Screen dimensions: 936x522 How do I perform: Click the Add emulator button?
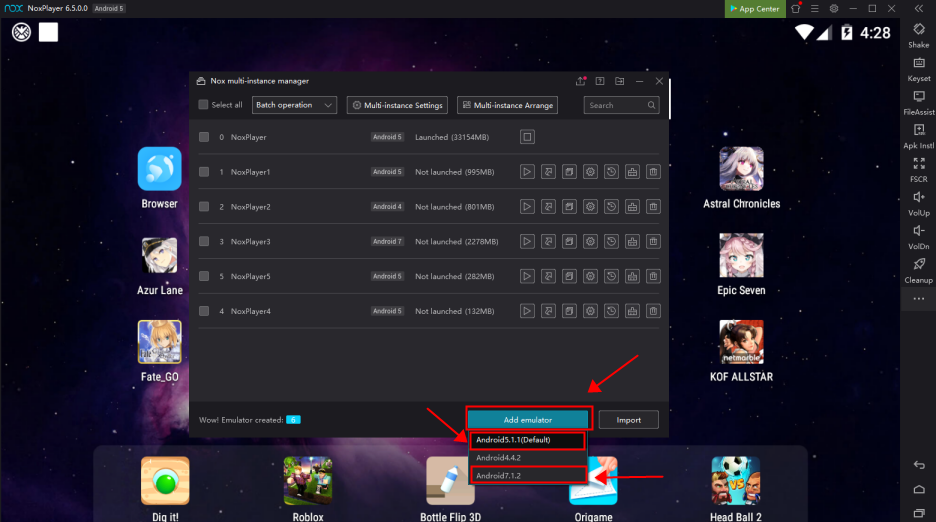pyautogui.click(x=528, y=420)
